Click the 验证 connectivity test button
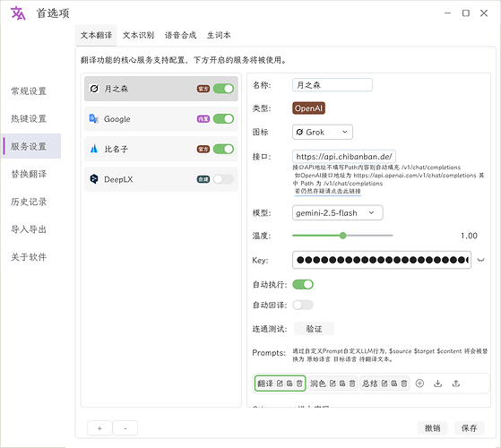This screenshot has height=448, width=501. (x=314, y=329)
